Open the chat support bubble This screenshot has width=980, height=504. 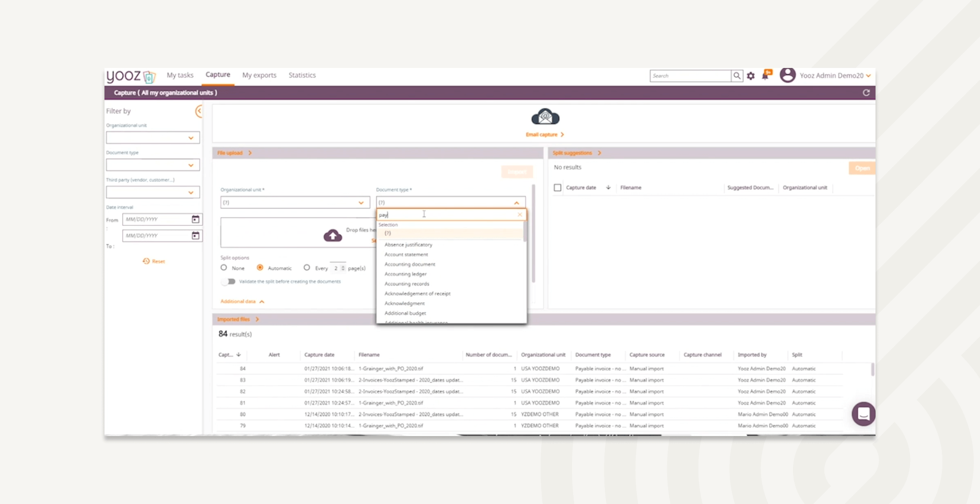[x=864, y=414]
